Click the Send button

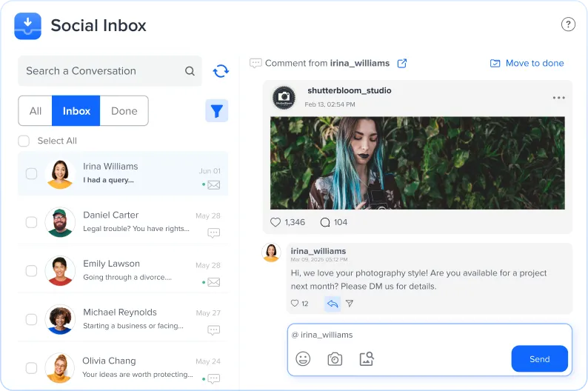(539, 358)
